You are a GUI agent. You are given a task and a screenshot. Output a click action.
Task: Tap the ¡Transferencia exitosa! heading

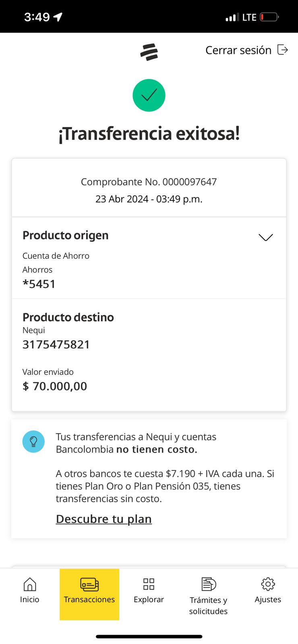pos(149,134)
